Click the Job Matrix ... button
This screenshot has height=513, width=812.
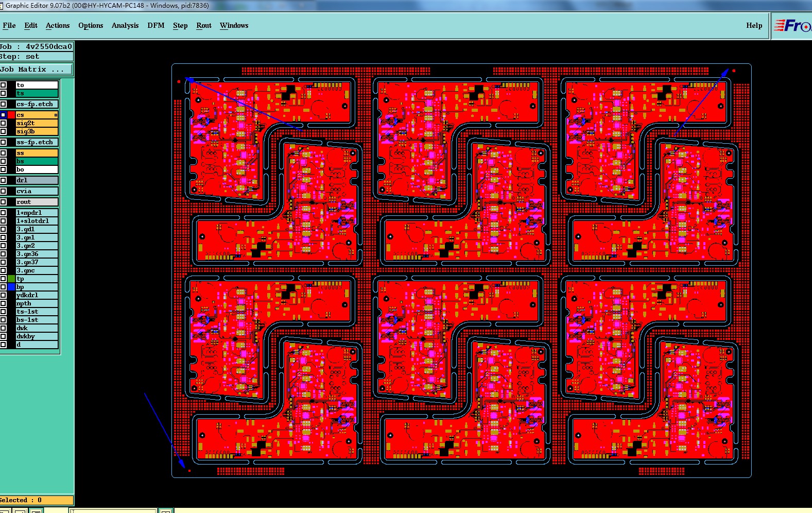point(37,69)
